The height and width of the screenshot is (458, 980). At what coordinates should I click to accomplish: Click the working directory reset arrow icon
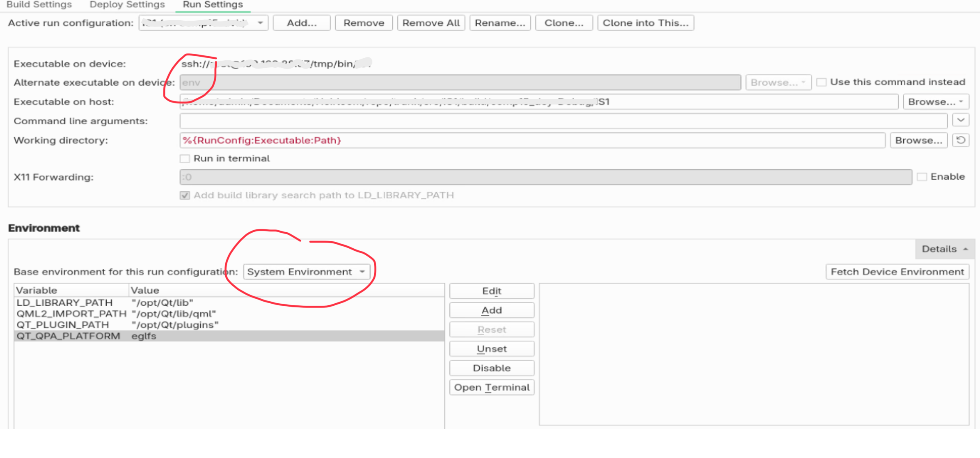[961, 140]
